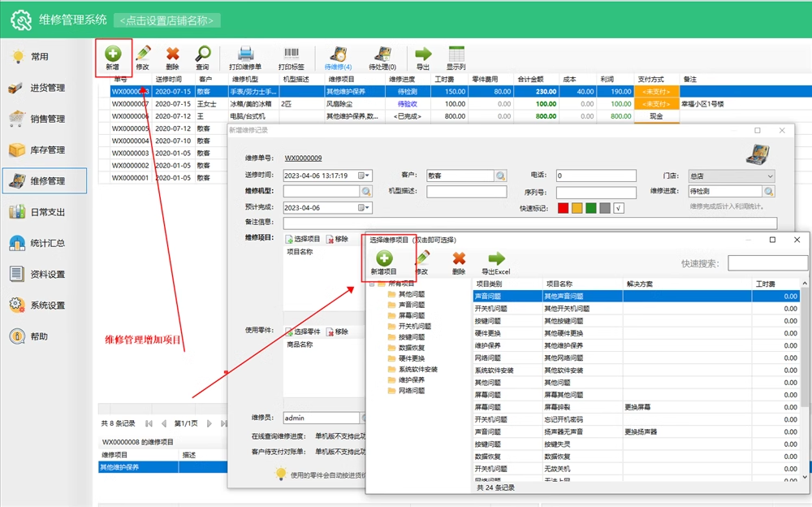Click the 电话 phone input field
The width and height of the screenshot is (812, 507).
tap(596, 175)
